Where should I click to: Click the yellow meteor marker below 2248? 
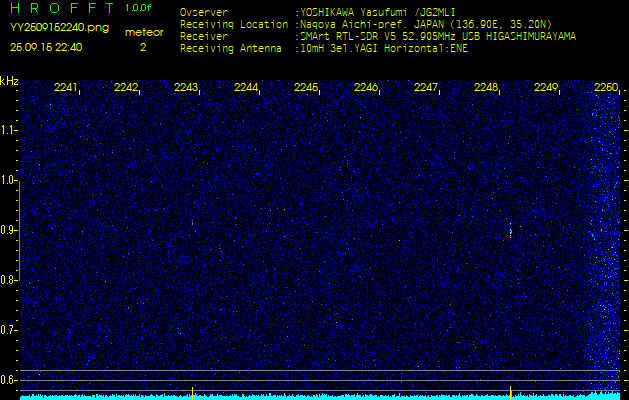click(x=510, y=390)
